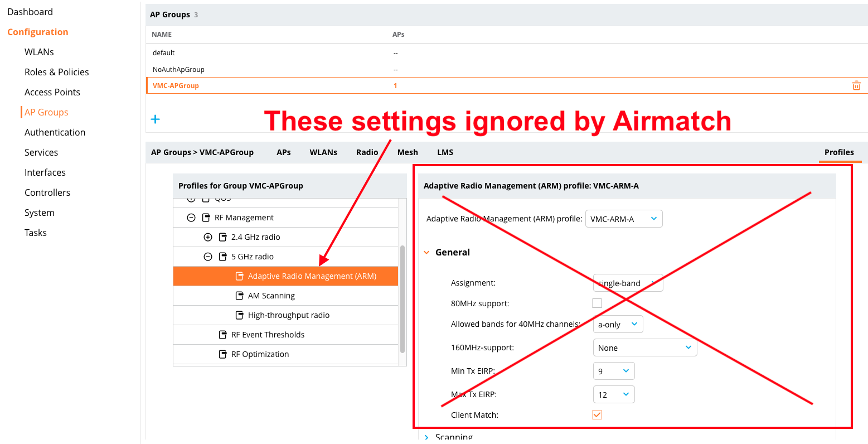Enable 80MHz support

597,303
